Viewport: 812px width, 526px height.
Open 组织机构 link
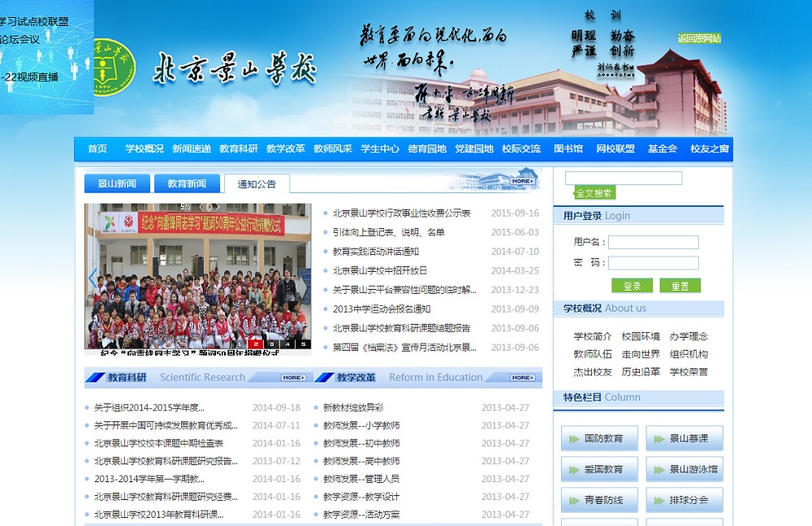689,354
